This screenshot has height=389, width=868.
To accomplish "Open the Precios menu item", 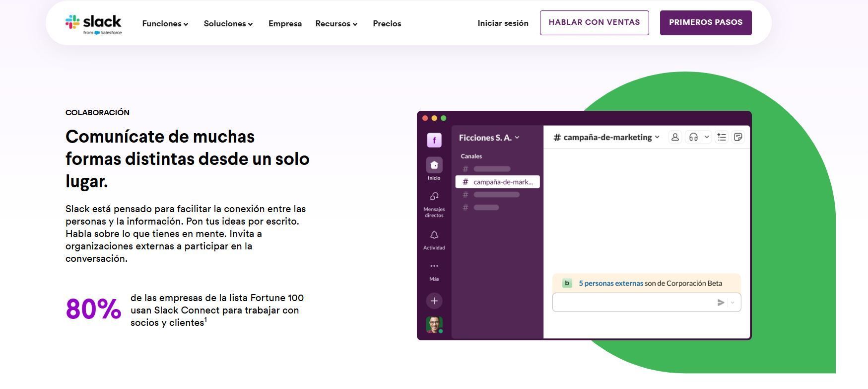I will click(x=387, y=24).
